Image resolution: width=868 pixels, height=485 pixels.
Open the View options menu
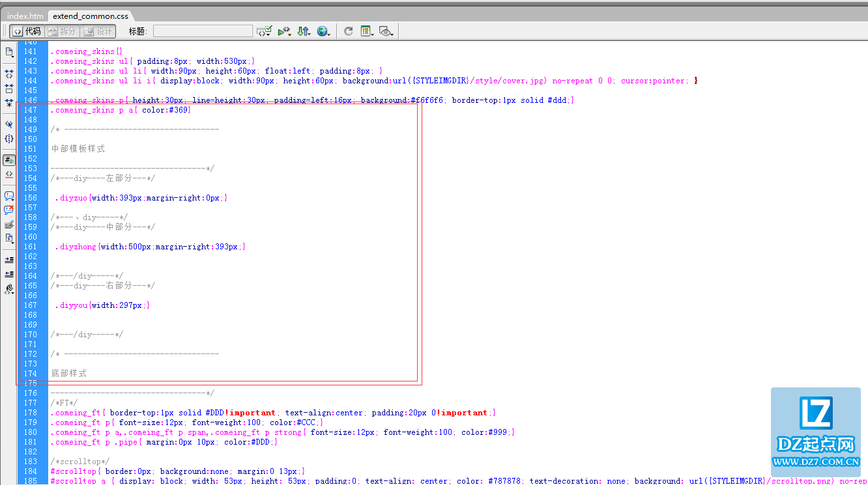(x=367, y=31)
